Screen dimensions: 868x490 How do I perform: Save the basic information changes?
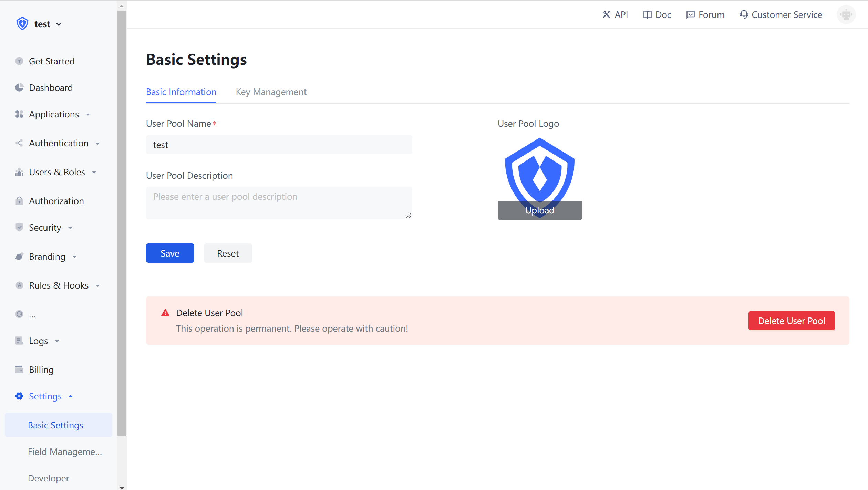pyautogui.click(x=170, y=253)
